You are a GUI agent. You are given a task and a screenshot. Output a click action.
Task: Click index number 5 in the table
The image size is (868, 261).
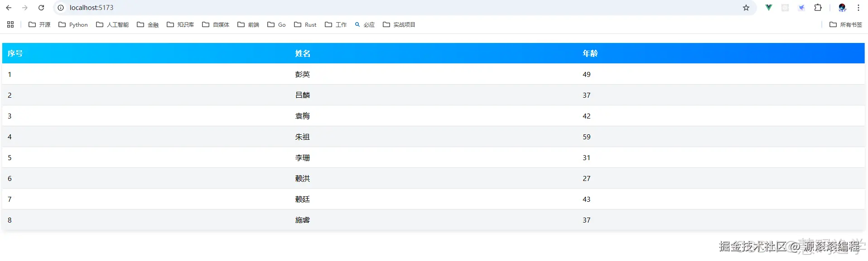[10, 157]
